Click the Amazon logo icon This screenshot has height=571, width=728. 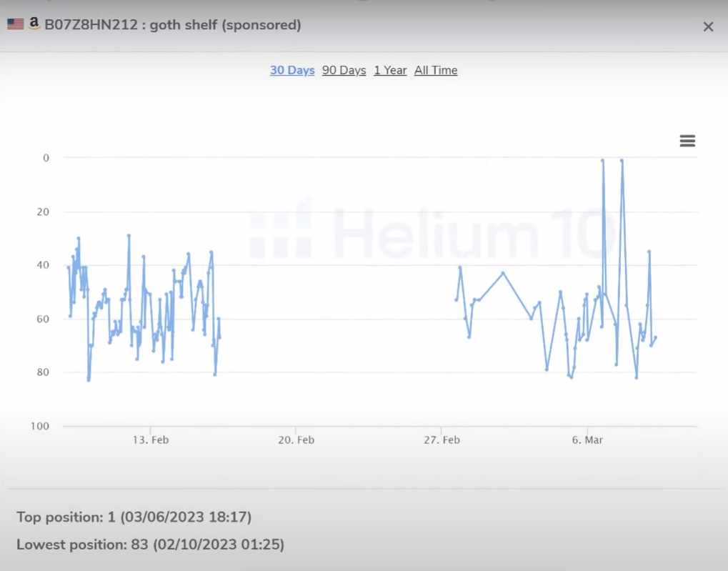pos(34,24)
